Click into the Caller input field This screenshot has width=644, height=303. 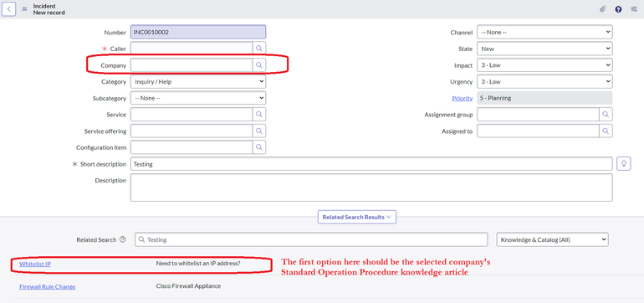tap(192, 49)
